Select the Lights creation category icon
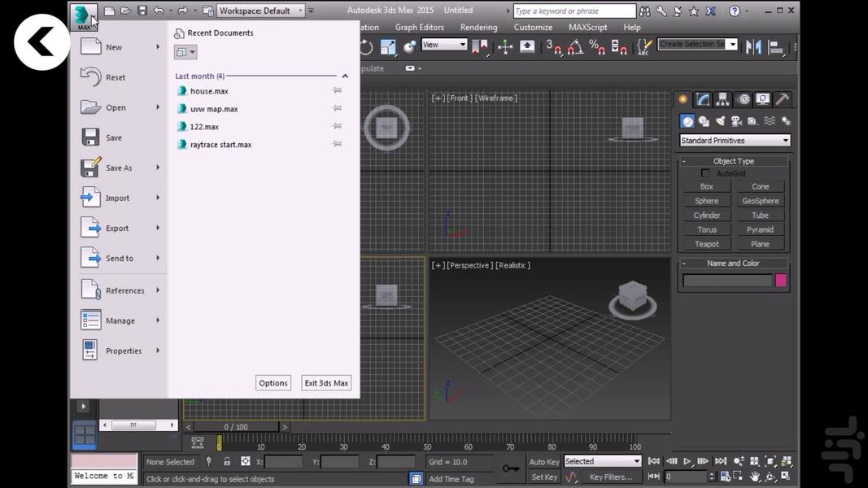The image size is (868, 488). click(x=721, y=120)
